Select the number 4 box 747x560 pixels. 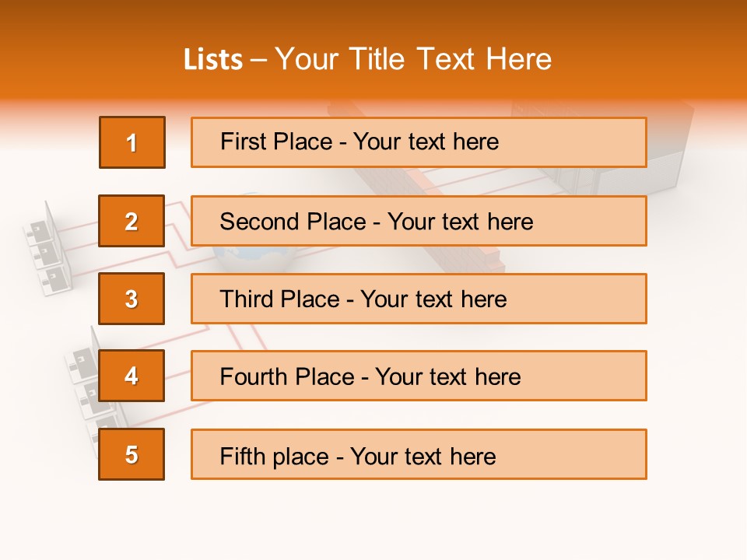pos(132,376)
